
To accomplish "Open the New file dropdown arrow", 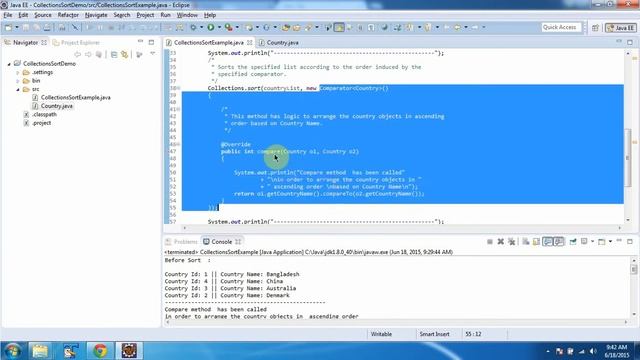I will [x=17, y=27].
